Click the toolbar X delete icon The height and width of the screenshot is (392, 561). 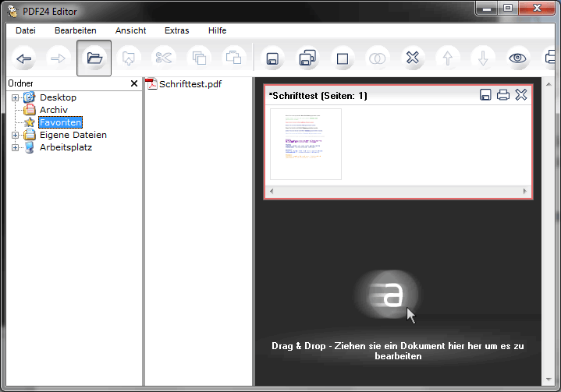(x=413, y=58)
